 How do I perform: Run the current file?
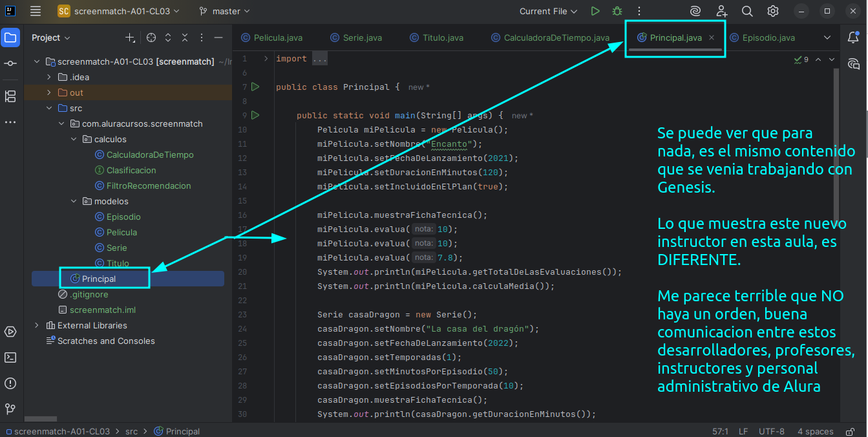(595, 11)
